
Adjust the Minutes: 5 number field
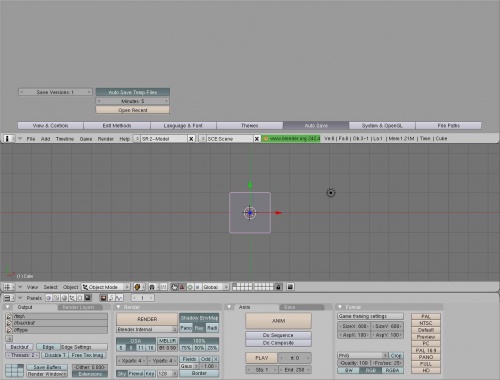(133, 101)
